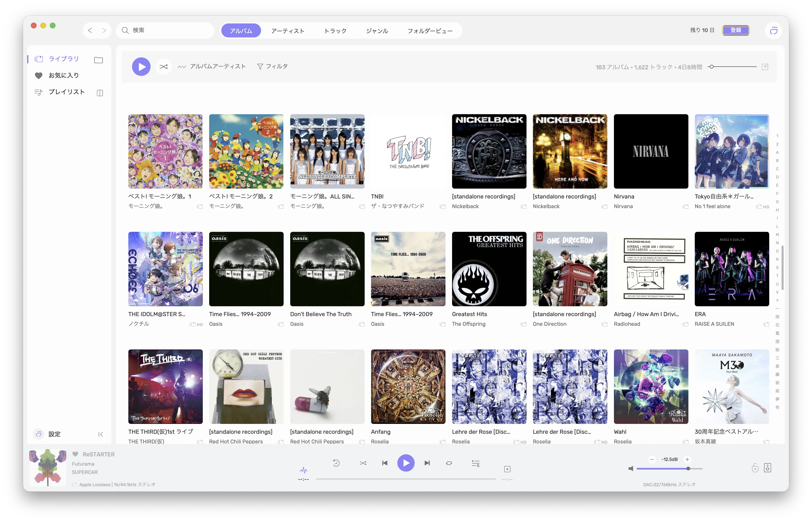This screenshot has width=812, height=522.
Task: Switch to the フォルダービュー tab
Action: (x=430, y=31)
